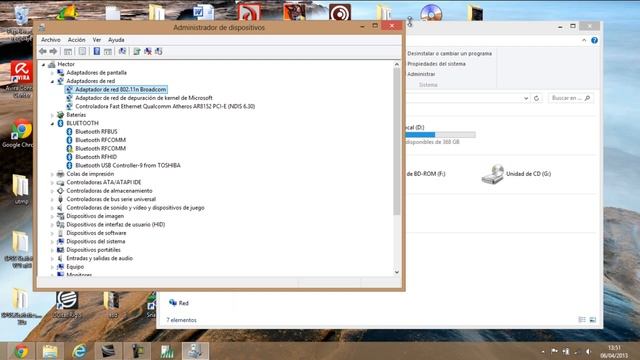Click the local disk (D:) usage bar
The image size is (640, 360).
pyautogui.click(x=440, y=135)
